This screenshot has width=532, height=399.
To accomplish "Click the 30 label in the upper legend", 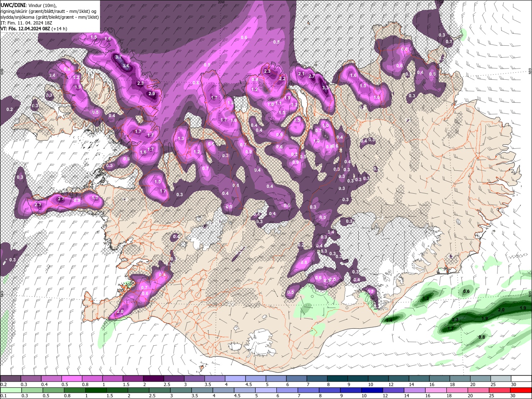I will click(x=514, y=384).
